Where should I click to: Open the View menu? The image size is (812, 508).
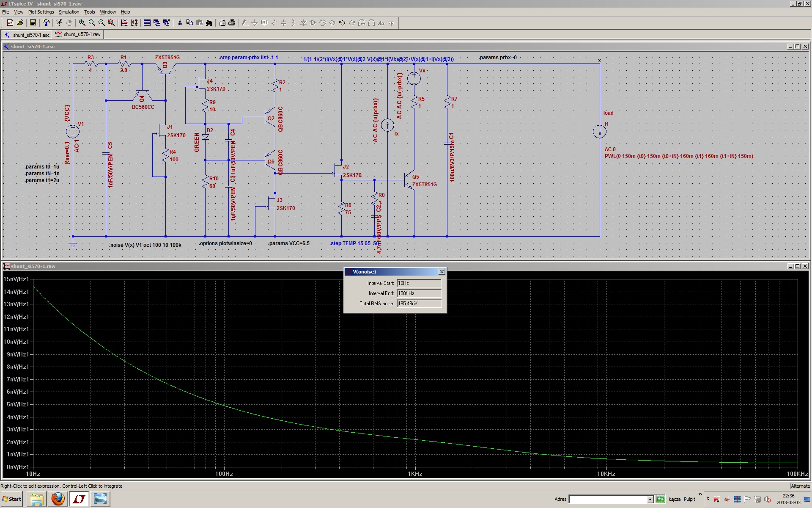[19, 12]
